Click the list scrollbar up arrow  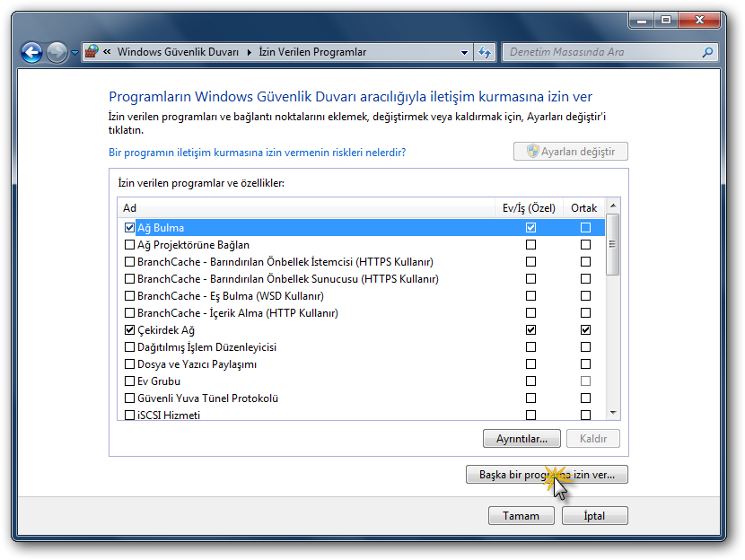[613, 206]
